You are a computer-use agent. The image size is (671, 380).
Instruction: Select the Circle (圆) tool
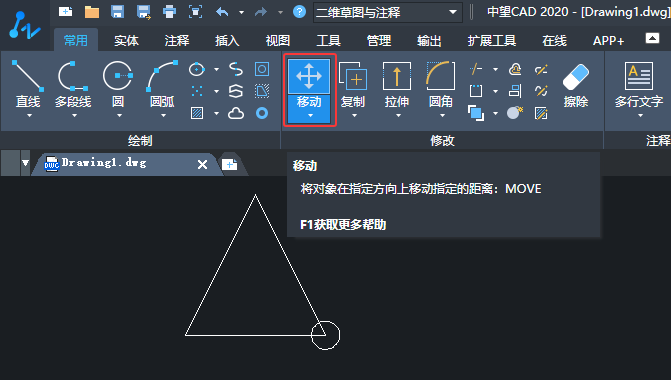coord(118,83)
